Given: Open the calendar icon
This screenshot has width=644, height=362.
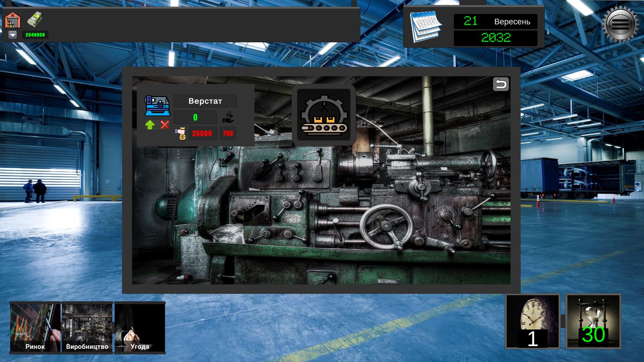Looking at the screenshot, I should click(426, 27).
